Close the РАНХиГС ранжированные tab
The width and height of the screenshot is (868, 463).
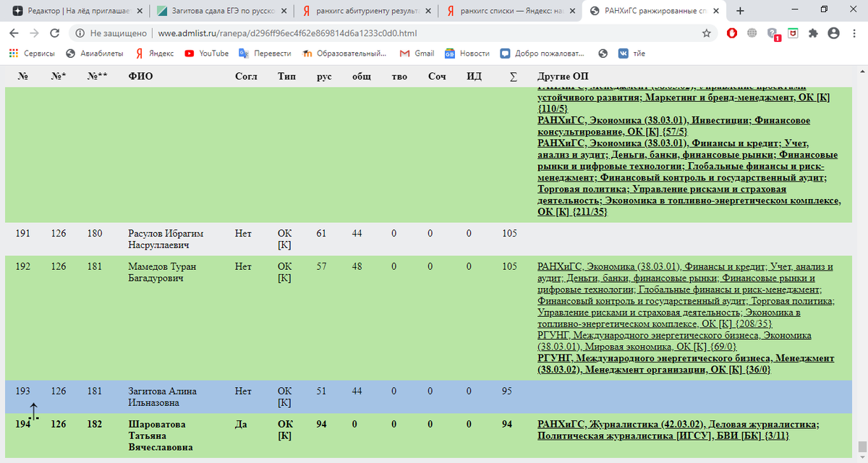tap(716, 11)
